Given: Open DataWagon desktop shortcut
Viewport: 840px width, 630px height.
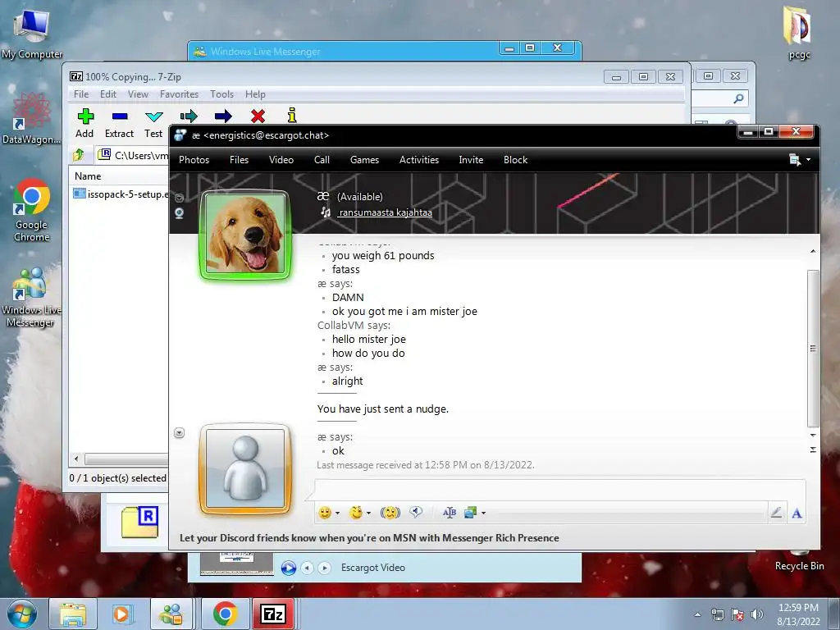Looking at the screenshot, I should pyautogui.click(x=31, y=119).
